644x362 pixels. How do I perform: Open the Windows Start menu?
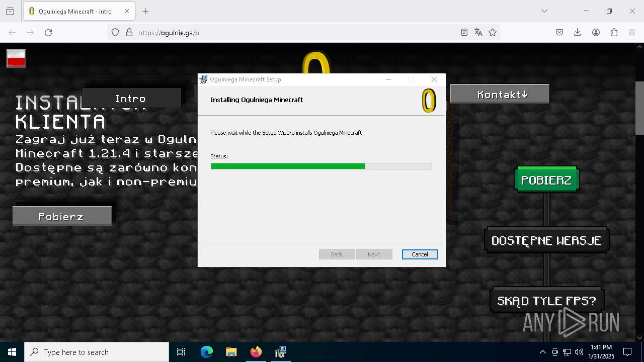12,352
